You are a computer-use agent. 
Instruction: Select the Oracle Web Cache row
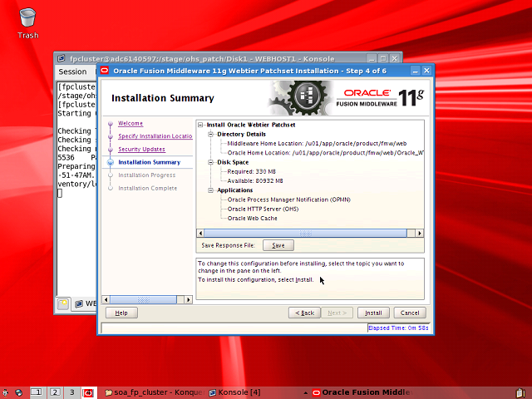click(x=252, y=218)
